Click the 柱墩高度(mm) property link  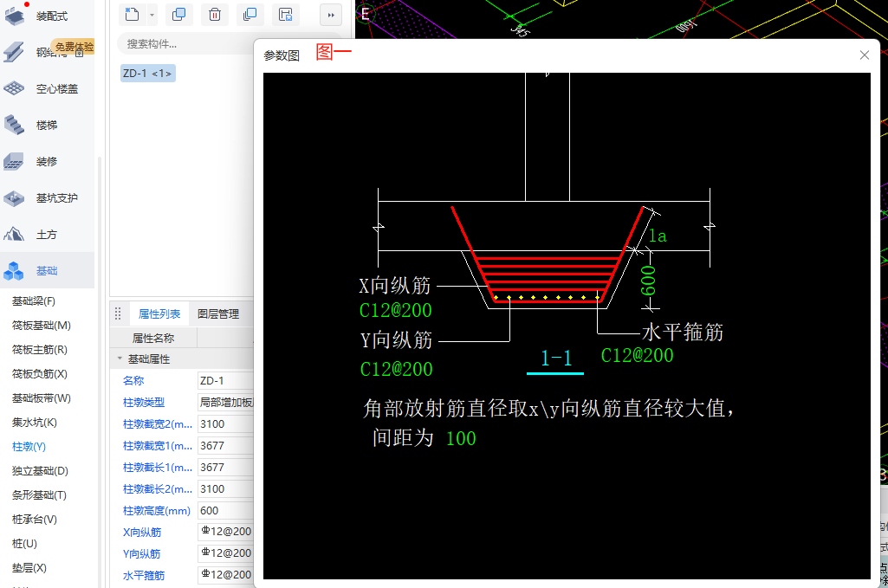pos(156,510)
